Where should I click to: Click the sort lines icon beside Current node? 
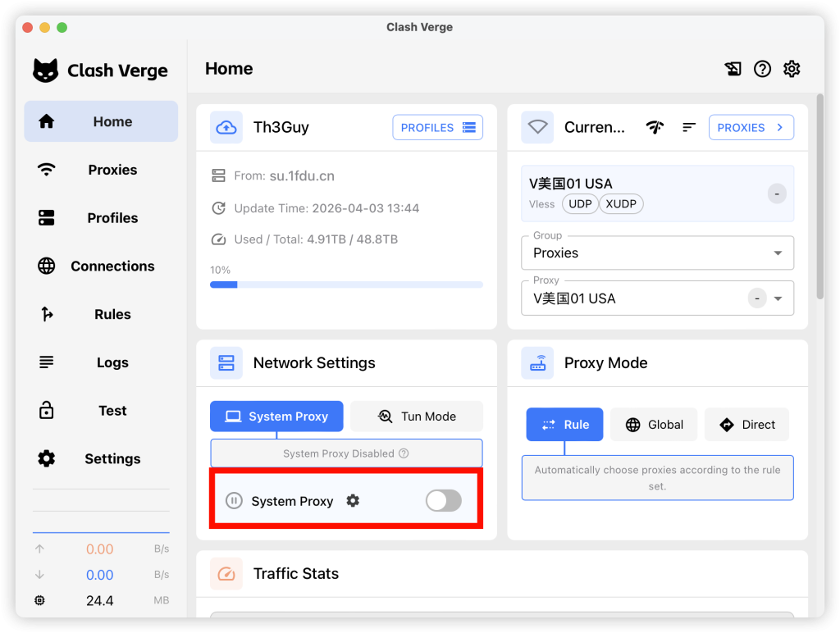coord(689,127)
